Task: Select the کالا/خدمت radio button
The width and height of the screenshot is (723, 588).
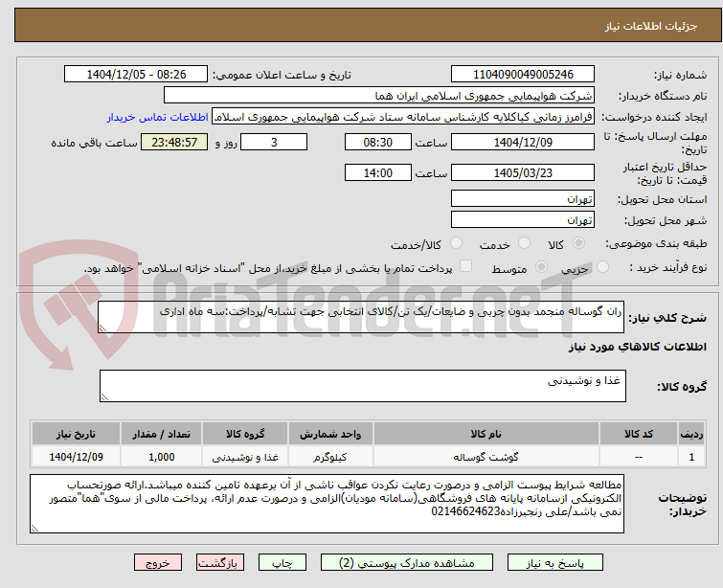Action: (456, 243)
